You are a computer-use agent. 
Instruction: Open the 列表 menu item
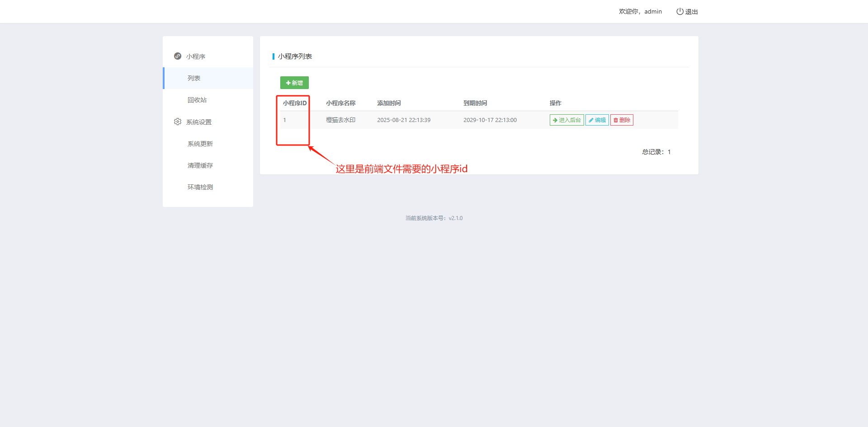coord(194,78)
